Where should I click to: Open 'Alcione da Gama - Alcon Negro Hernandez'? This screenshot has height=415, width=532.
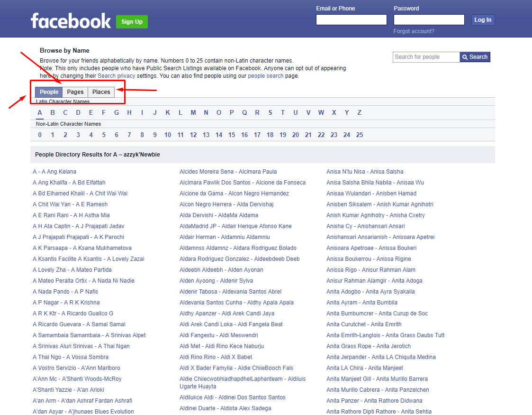click(234, 194)
